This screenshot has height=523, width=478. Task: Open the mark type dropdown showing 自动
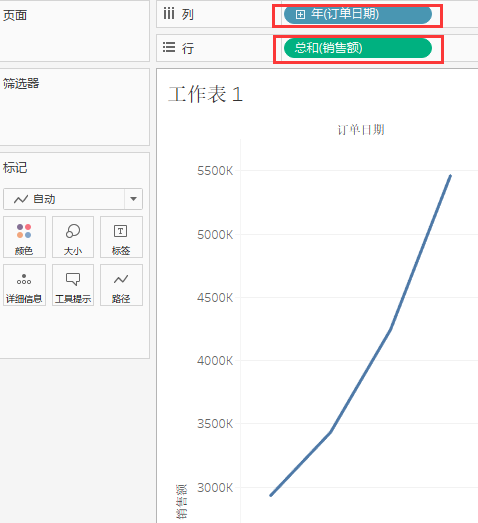coord(73,199)
